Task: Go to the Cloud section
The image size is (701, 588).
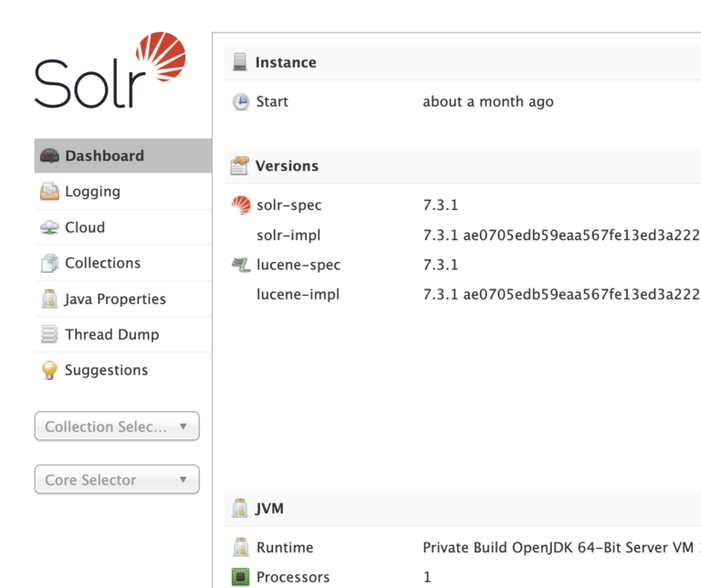Action: [x=123, y=227]
